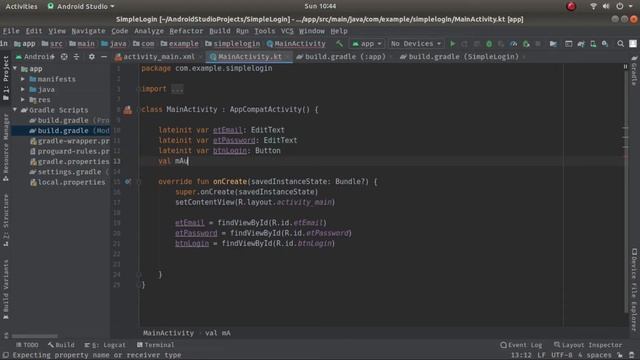Open the Profile app gauge icon

(x=514, y=44)
